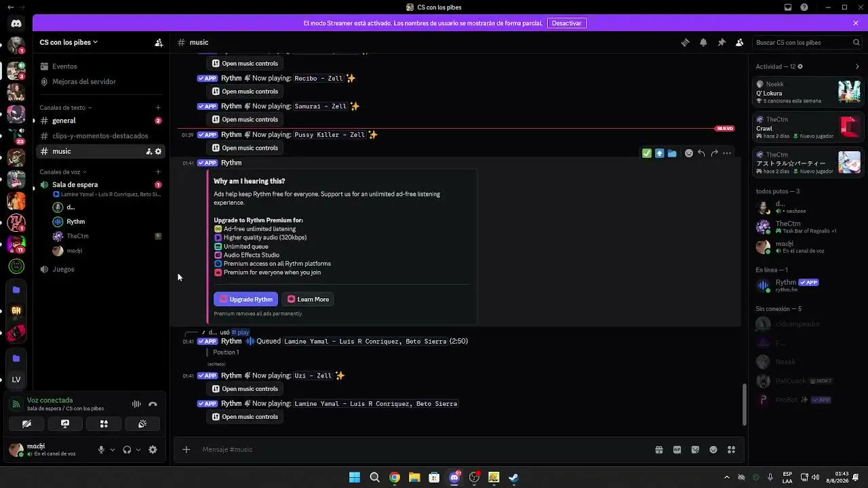Open music controls under Lamine Yamal track
Image resolution: width=868 pixels, height=488 pixels.
click(245, 417)
